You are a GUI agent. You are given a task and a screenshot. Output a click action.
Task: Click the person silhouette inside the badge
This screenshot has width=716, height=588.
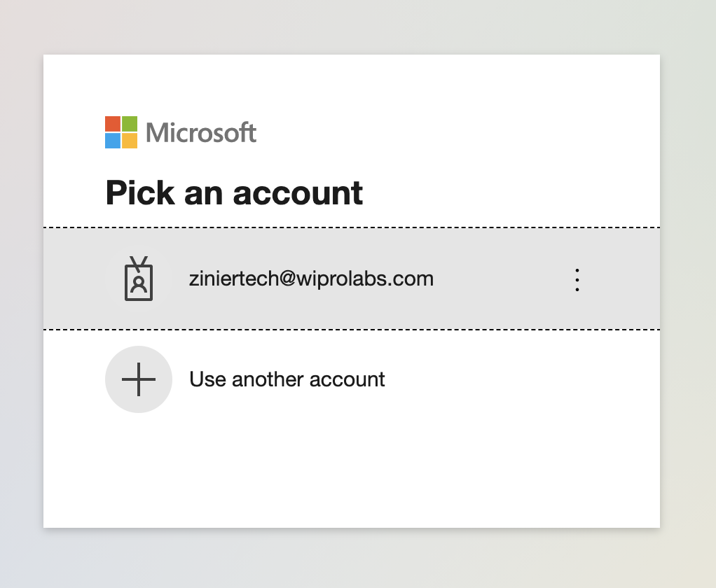click(139, 285)
